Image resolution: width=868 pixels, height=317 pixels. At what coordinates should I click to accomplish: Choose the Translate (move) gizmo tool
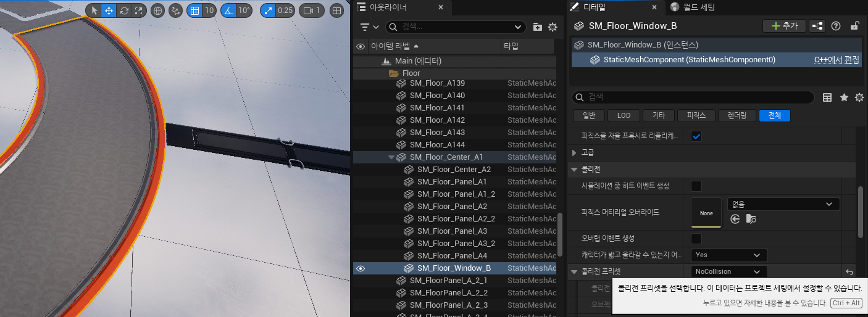pos(109,10)
